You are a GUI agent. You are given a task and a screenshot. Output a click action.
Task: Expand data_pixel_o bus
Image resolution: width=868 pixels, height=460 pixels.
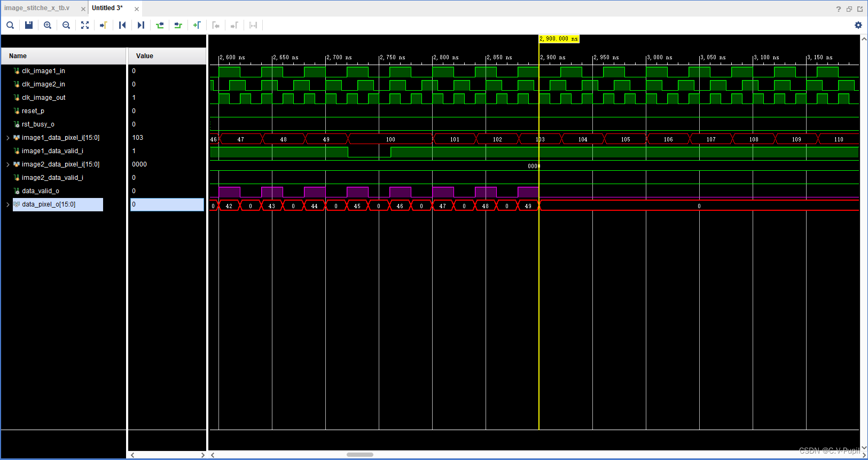point(8,204)
